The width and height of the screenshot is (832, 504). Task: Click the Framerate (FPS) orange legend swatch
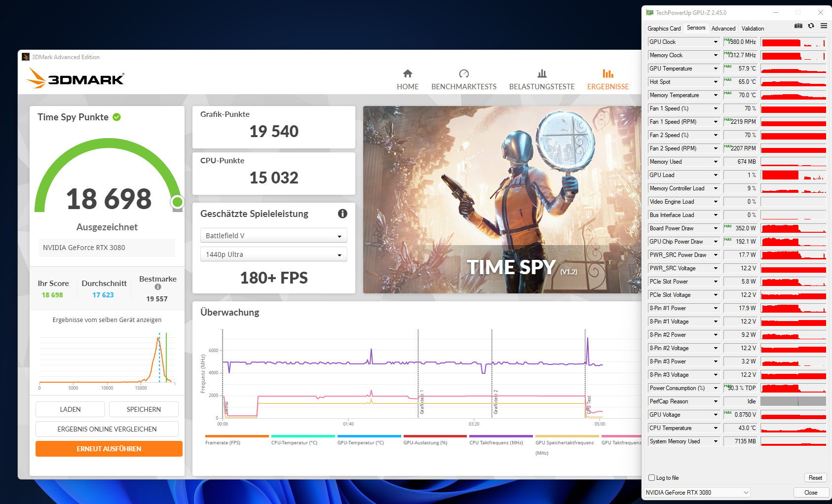pyautogui.click(x=237, y=436)
